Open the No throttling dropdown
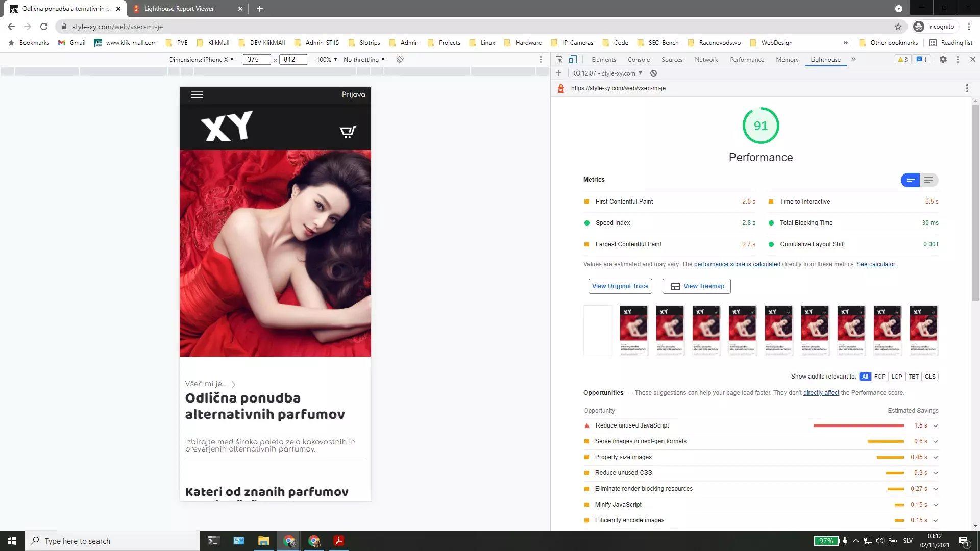 pos(363,59)
